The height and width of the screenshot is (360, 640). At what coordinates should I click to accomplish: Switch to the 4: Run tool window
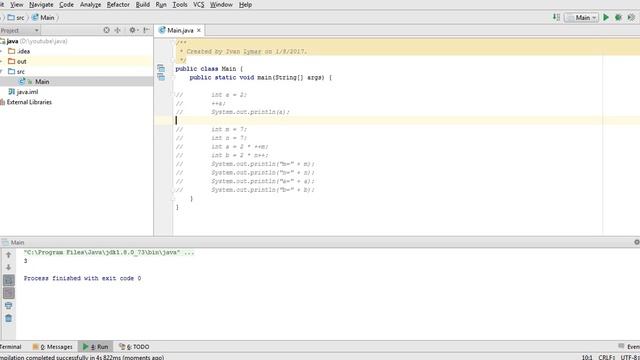pos(96,347)
